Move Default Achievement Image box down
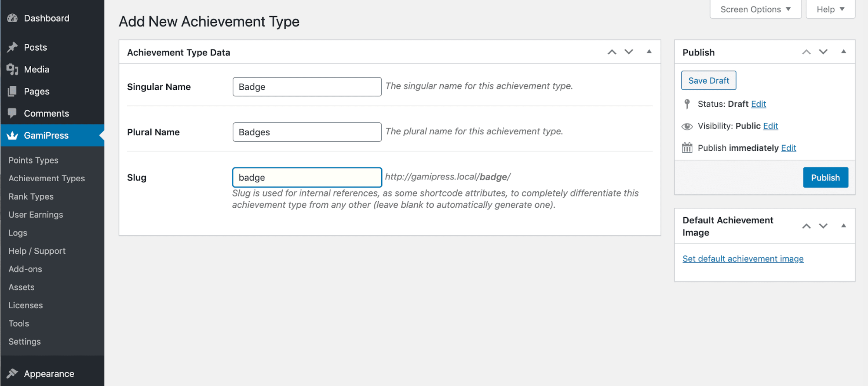The height and width of the screenshot is (386, 868). click(823, 226)
